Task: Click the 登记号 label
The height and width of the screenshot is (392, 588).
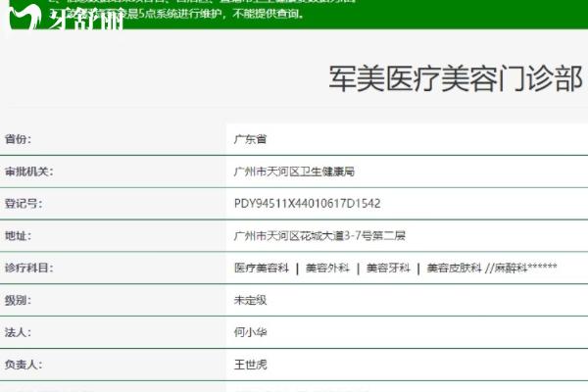Action: 24,204
